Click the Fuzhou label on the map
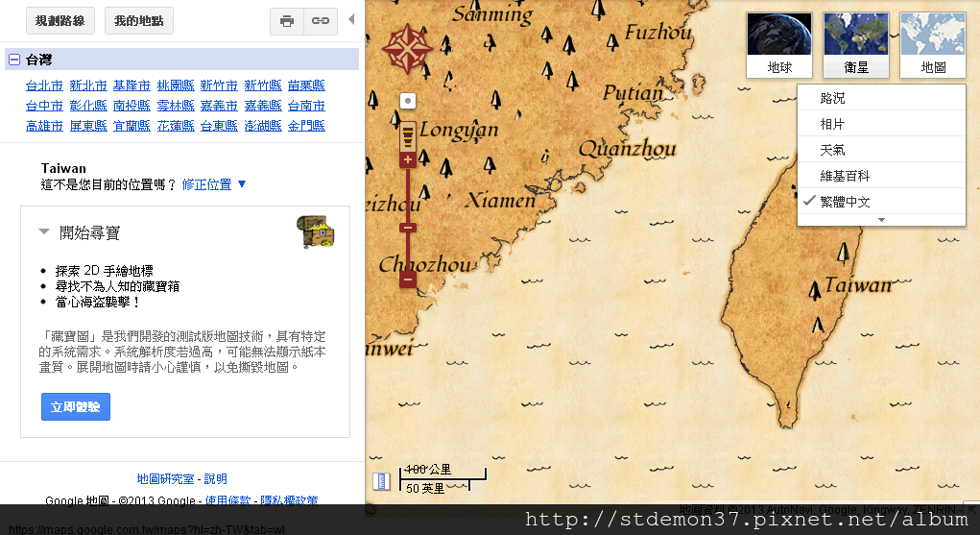 (x=658, y=32)
